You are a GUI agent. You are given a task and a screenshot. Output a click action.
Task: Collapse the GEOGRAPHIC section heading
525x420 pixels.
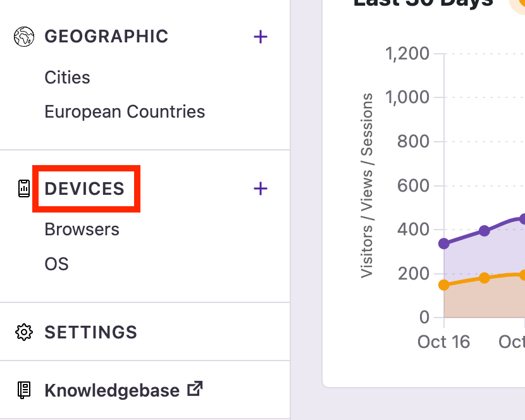pos(106,36)
